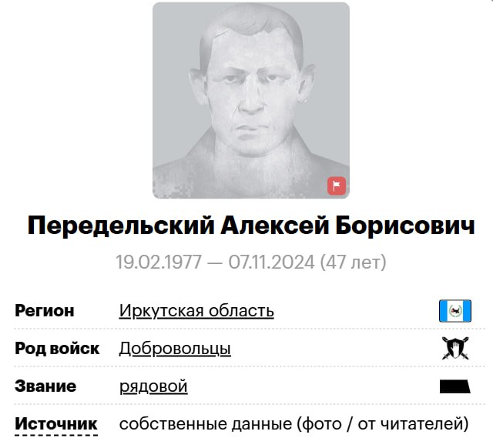
Task: Click the dashed-underlined Источник label
Action: (56, 424)
